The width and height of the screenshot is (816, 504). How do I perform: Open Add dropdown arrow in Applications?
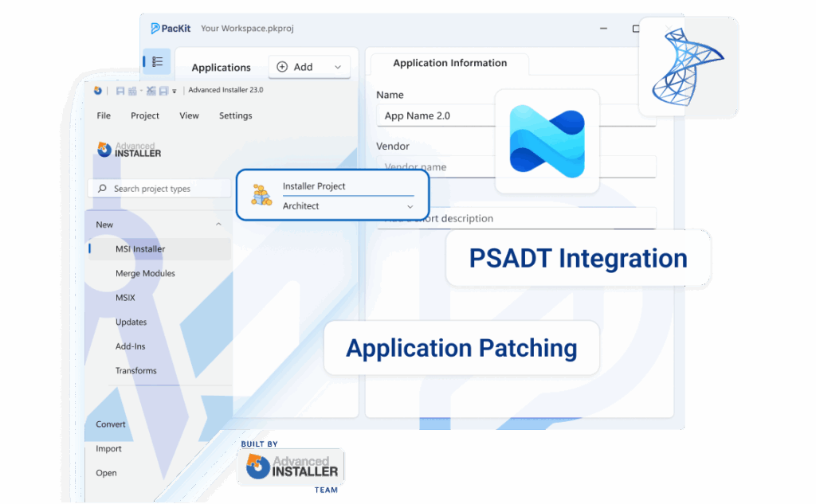338,67
